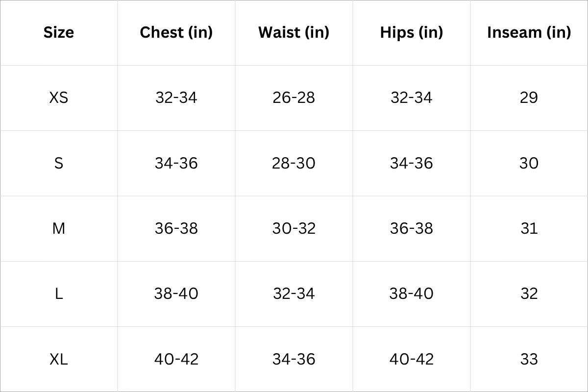Click the Inseam (in) column header

(529, 32)
